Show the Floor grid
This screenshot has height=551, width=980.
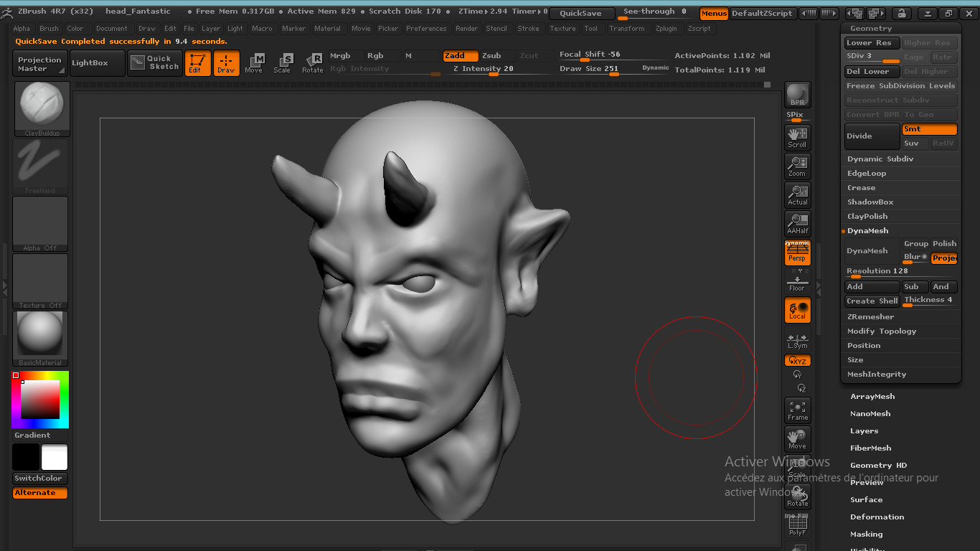(x=797, y=280)
